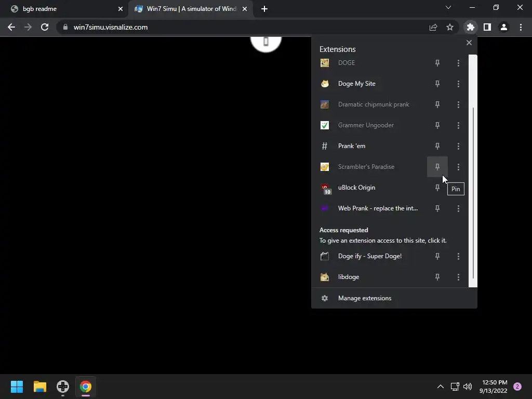
Task: Click the uBlock Origin shield icon
Action: pyautogui.click(x=326, y=188)
